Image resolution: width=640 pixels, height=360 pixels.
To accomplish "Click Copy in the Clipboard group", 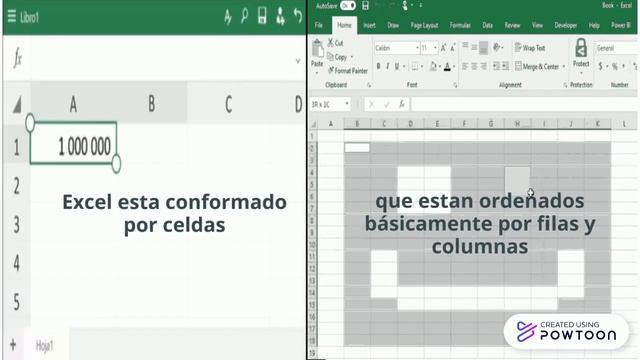I will click(337, 57).
